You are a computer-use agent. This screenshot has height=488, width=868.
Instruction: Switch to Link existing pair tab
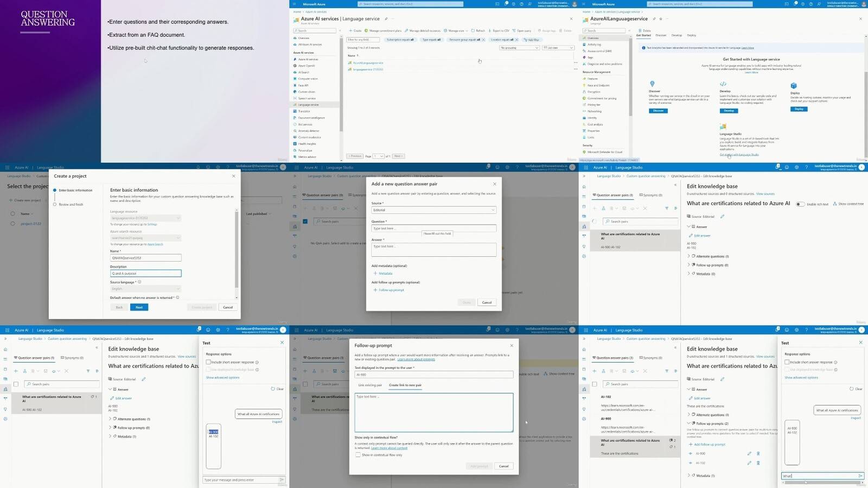(370, 385)
